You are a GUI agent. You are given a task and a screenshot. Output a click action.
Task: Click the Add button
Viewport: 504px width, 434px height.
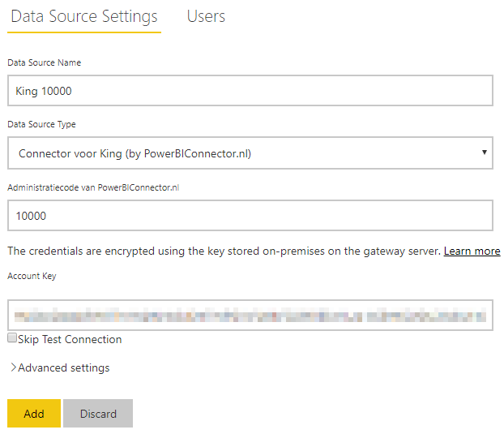(x=34, y=414)
